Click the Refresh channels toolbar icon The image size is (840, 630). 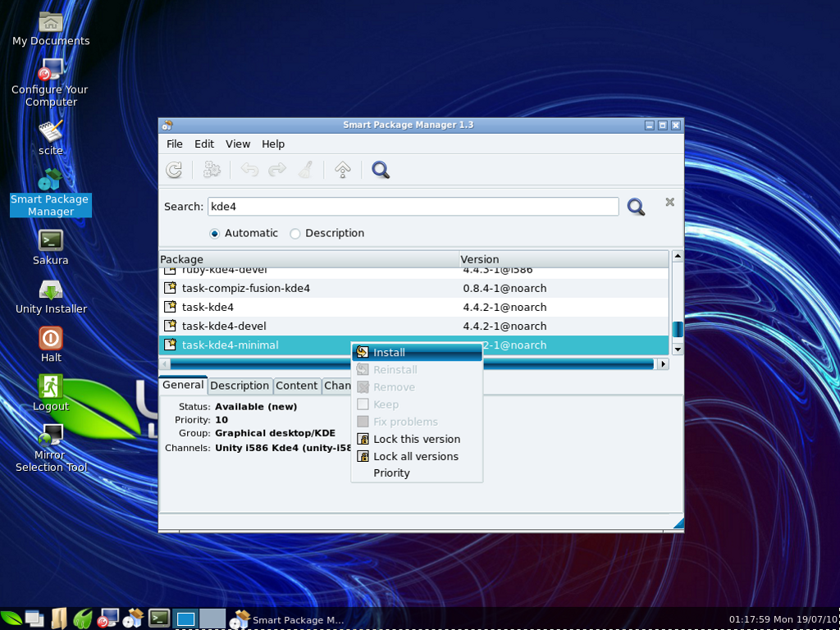click(x=174, y=170)
